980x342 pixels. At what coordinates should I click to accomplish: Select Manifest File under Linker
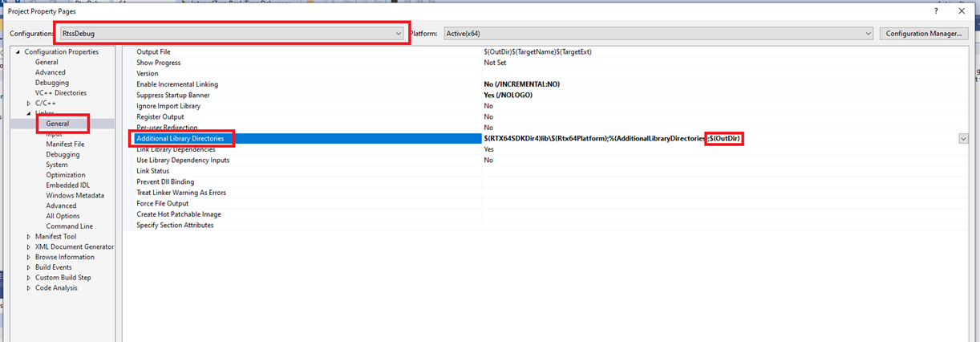tap(65, 145)
